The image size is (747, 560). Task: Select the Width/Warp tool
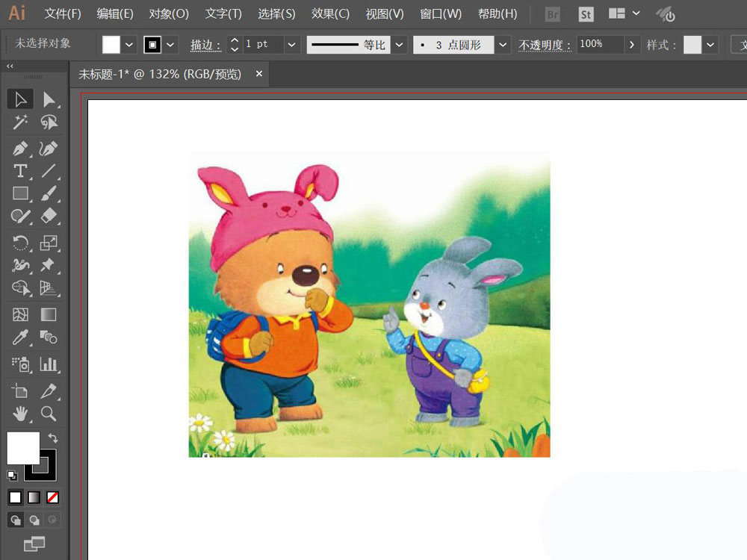pos(20,265)
